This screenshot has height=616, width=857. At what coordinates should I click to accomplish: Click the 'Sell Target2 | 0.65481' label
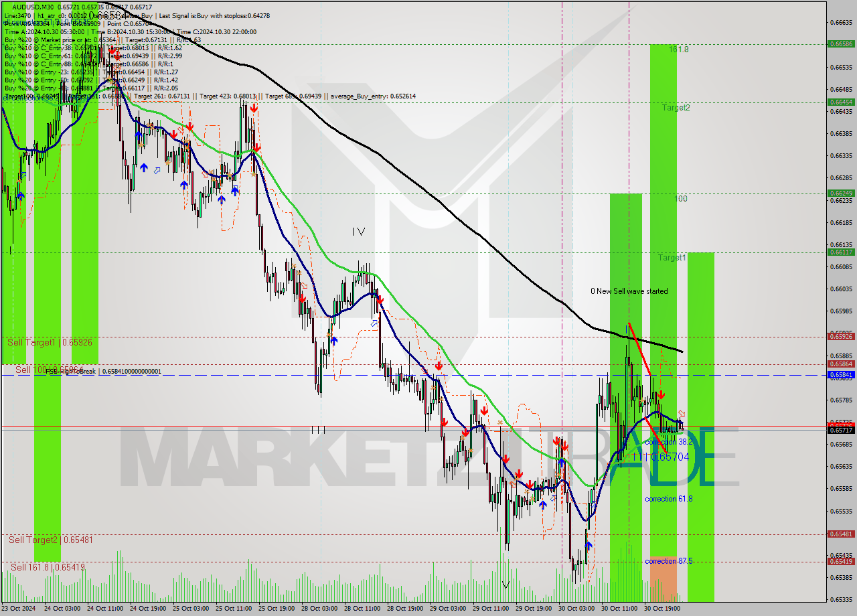click(x=51, y=540)
